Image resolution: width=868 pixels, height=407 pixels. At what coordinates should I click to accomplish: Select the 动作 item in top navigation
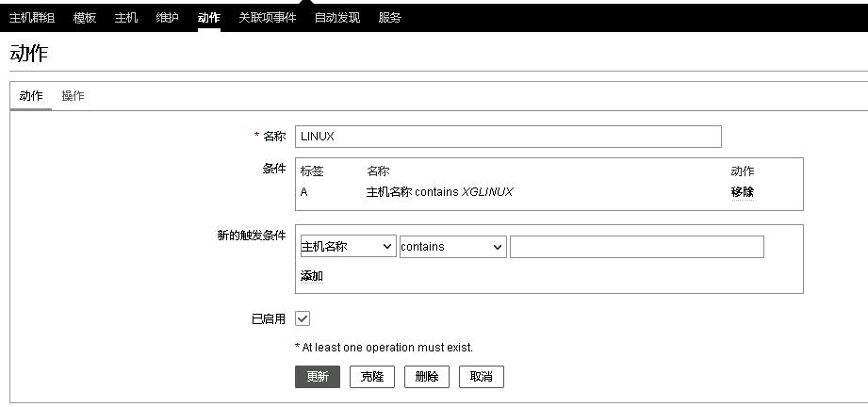tap(208, 18)
